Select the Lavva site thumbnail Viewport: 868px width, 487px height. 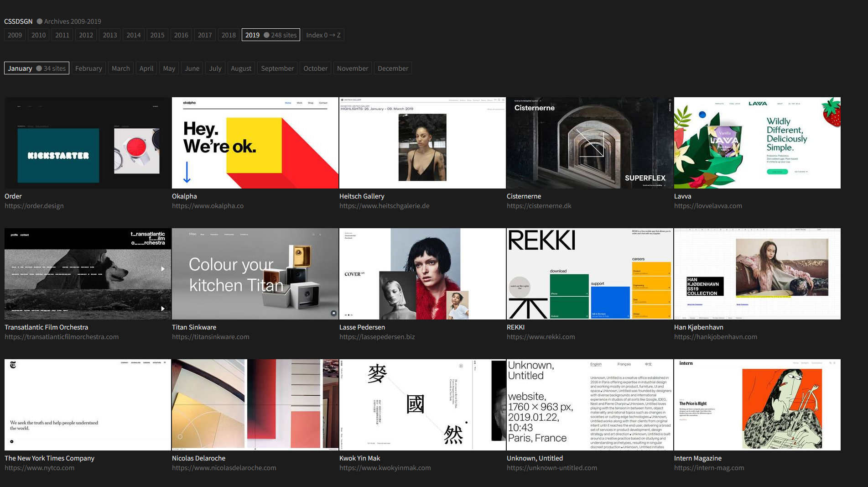(757, 142)
